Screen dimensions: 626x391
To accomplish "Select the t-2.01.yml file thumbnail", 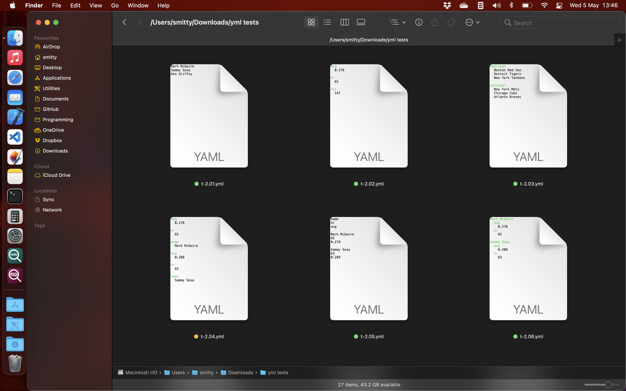I will coord(209,116).
